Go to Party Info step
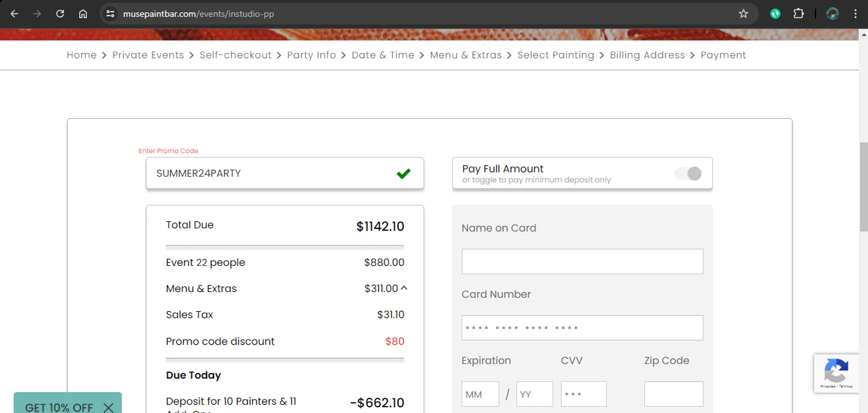This screenshot has width=868, height=413. tap(311, 55)
